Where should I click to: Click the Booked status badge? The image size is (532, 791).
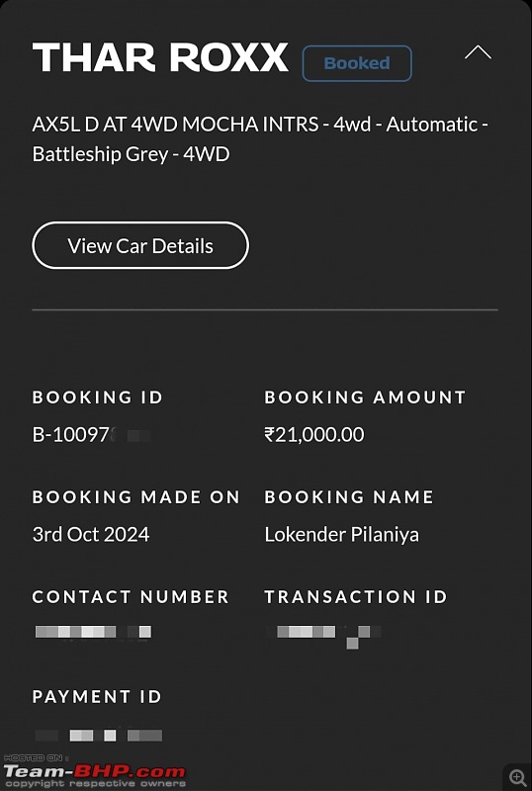(x=357, y=63)
